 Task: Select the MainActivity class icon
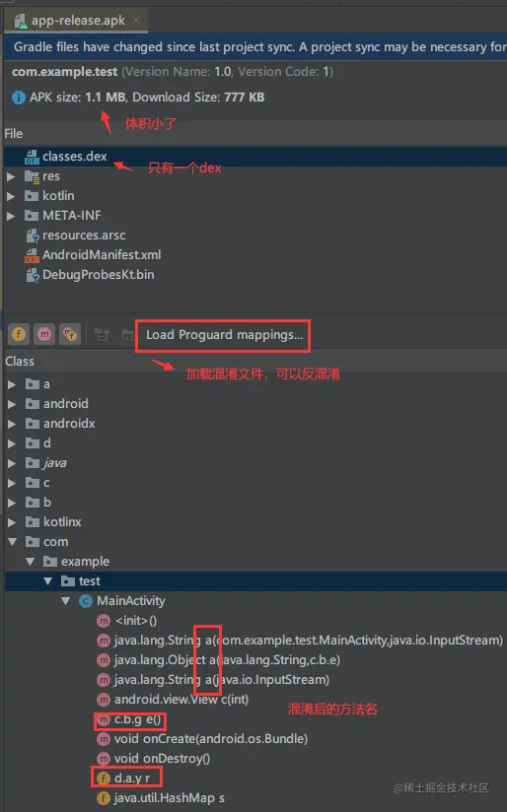click(86, 601)
